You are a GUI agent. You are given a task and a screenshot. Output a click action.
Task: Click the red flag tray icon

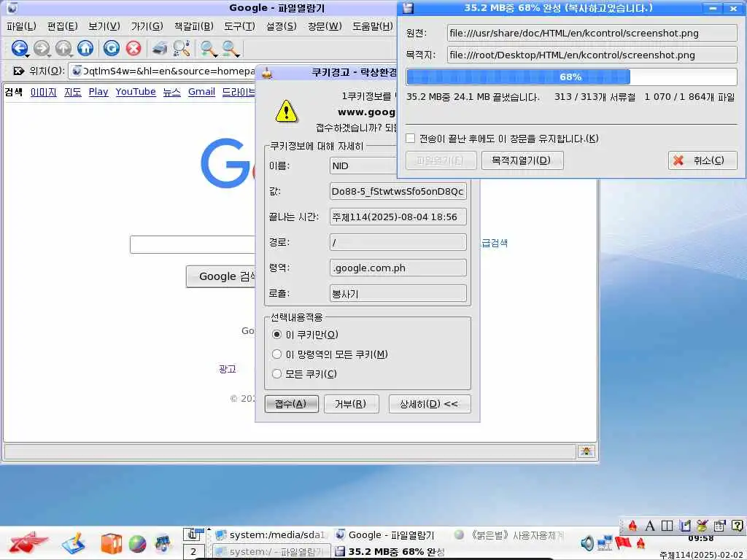pos(623,542)
